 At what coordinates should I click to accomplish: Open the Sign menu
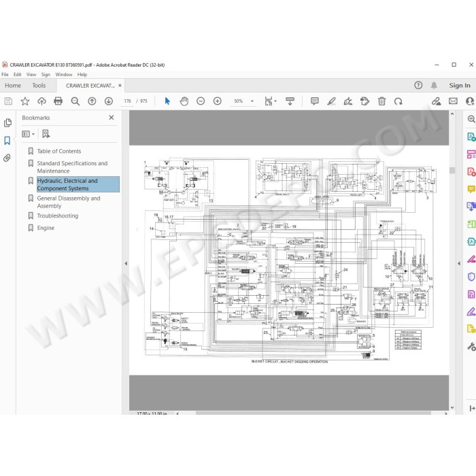(x=46, y=74)
